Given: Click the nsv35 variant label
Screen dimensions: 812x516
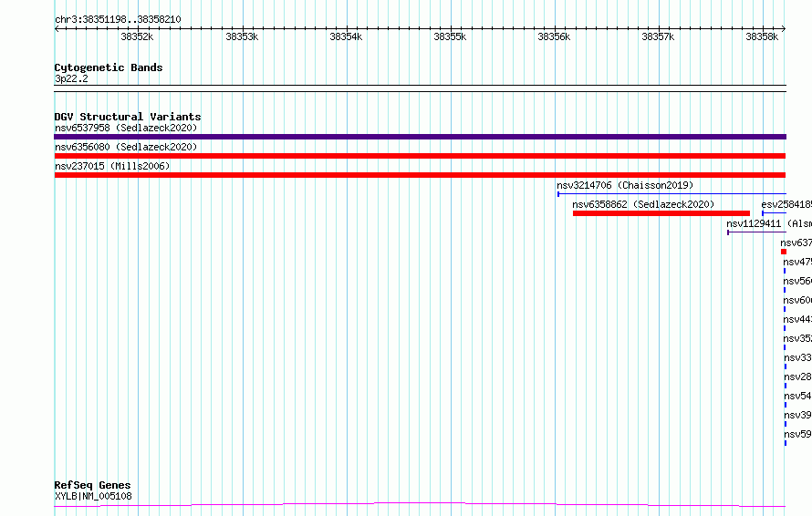Looking at the screenshot, I should tap(797, 338).
